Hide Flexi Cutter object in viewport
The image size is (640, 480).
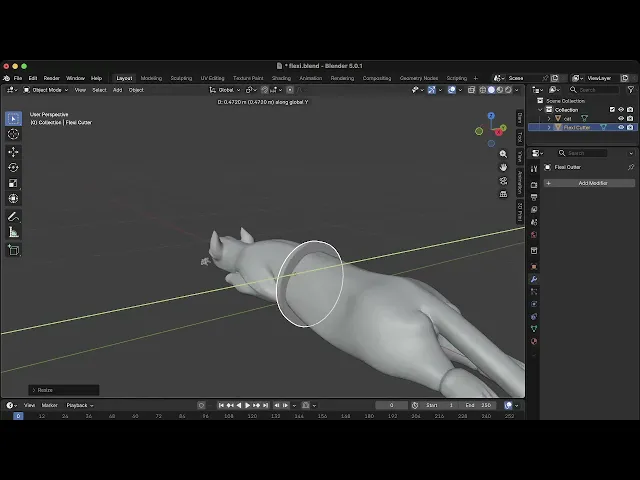[621, 127]
